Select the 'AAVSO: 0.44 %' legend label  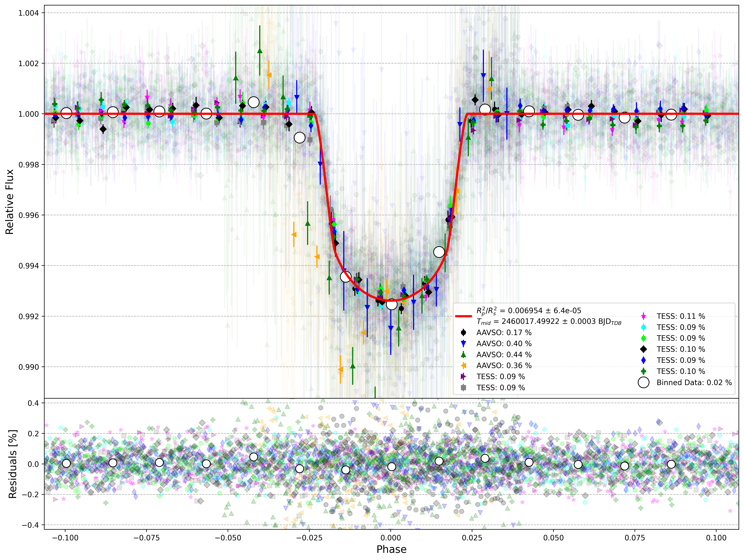[504, 354]
